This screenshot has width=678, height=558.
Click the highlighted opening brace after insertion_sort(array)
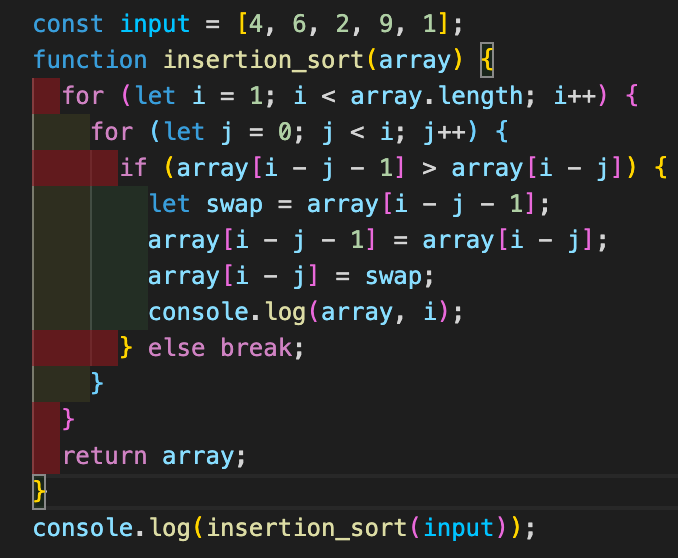(x=487, y=60)
